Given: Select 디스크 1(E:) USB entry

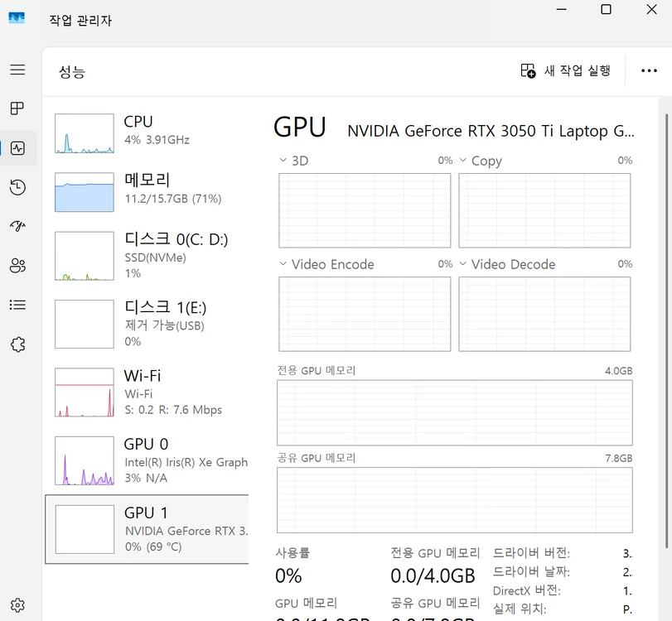Looking at the screenshot, I should (x=147, y=324).
